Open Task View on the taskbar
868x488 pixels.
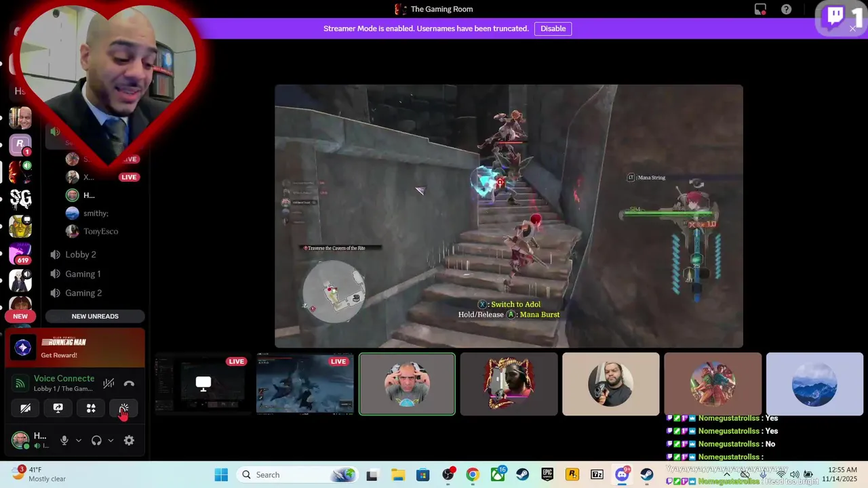coord(372,474)
